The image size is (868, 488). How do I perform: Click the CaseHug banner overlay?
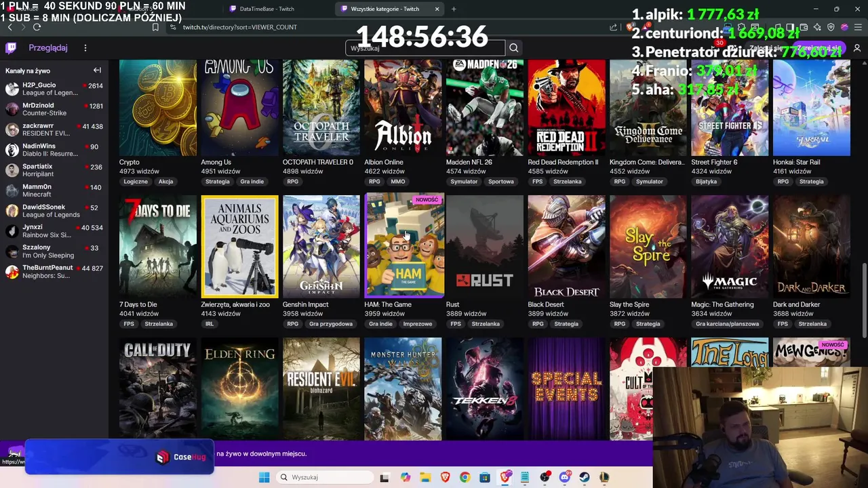[119, 457]
